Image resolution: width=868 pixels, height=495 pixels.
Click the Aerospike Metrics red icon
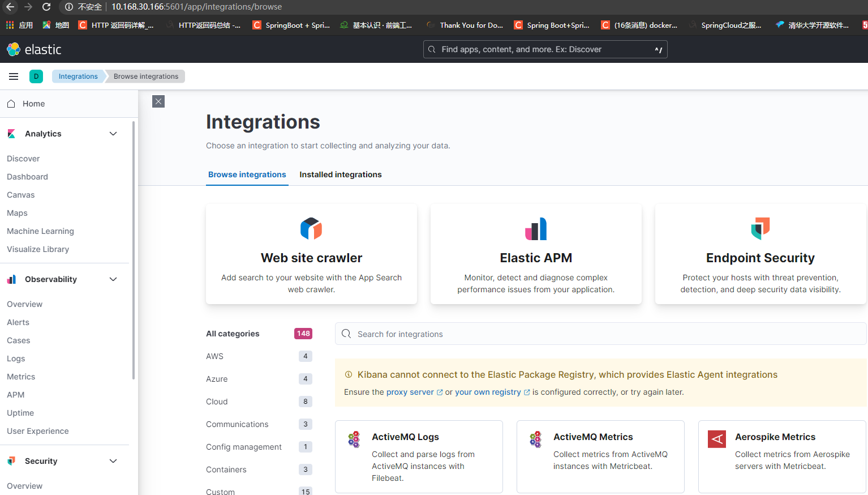point(717,439)
